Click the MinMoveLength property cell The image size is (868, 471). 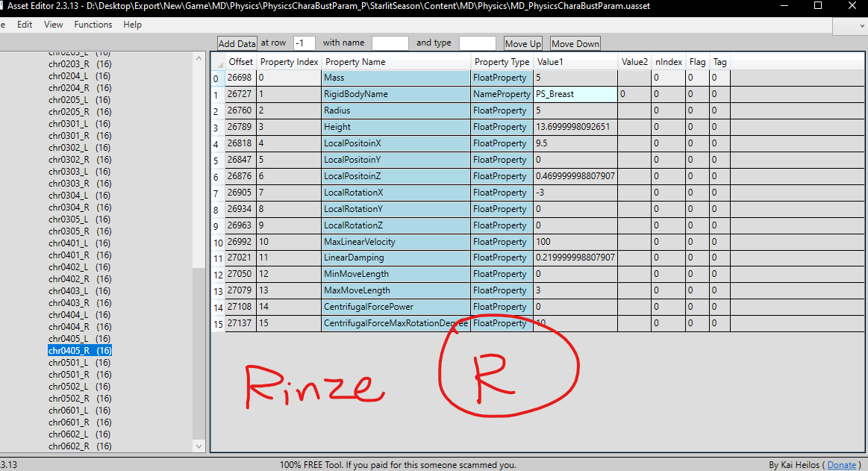(396, 274)
